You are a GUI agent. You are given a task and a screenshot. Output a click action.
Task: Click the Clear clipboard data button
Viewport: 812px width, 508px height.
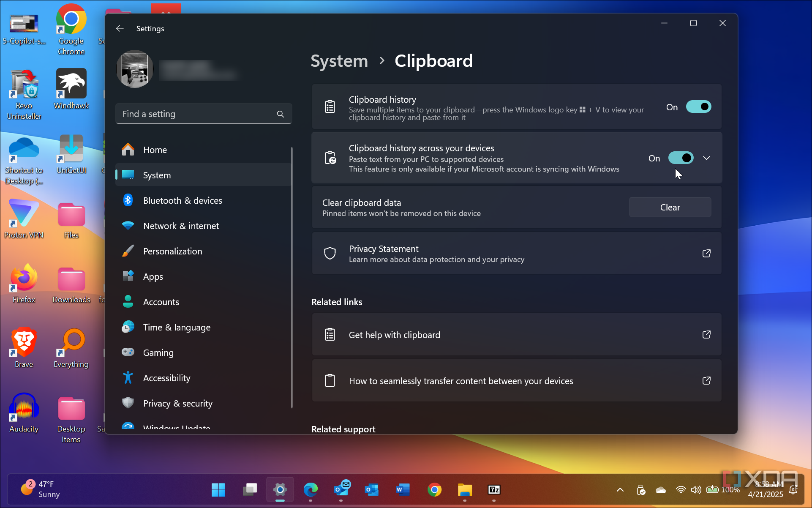(670, 208)
